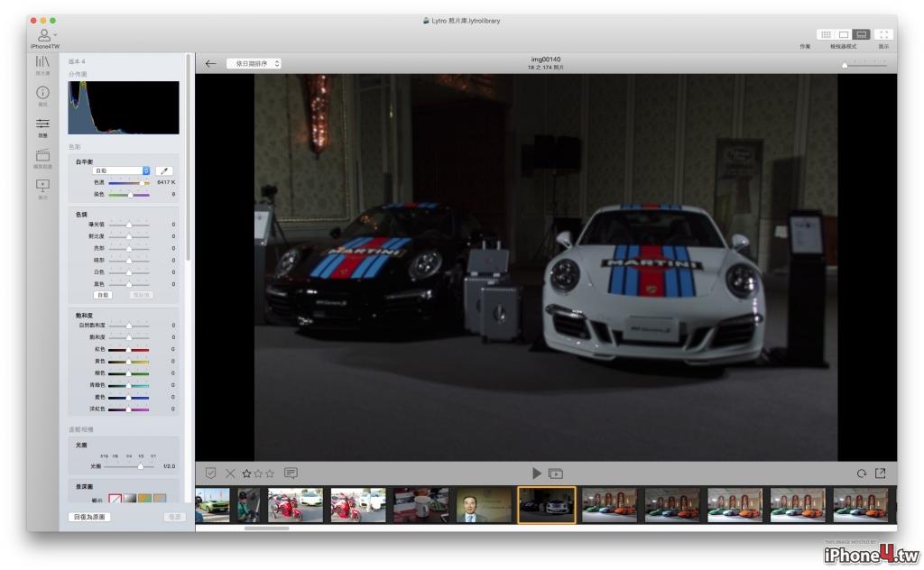Open the white balance preset dropdown
Image resolution: width=924 pixels, height=570 pixels.
pos(121,170)
